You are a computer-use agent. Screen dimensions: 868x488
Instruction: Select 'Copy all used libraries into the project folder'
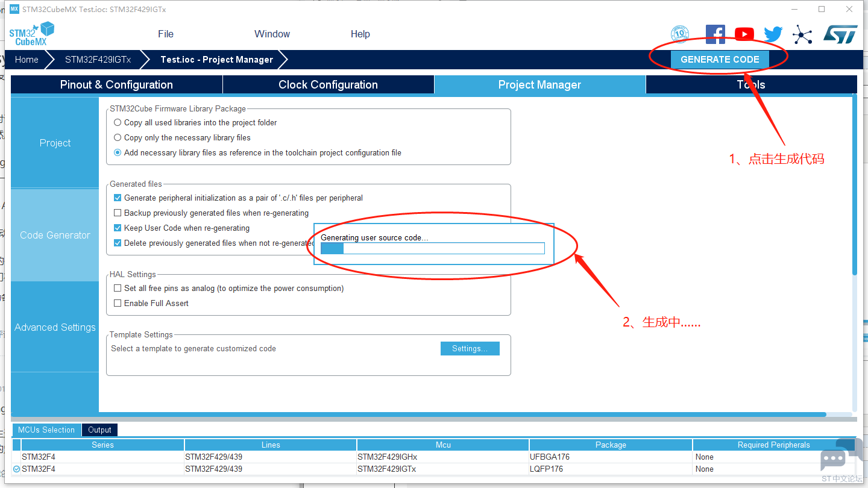(x=118, y=122)
